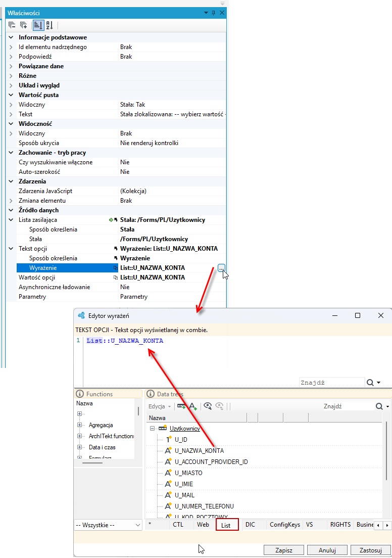Viewport: 392px width, 558px height.
Task: Switch to the RIGHTS tab
Action: pos(340,525)
